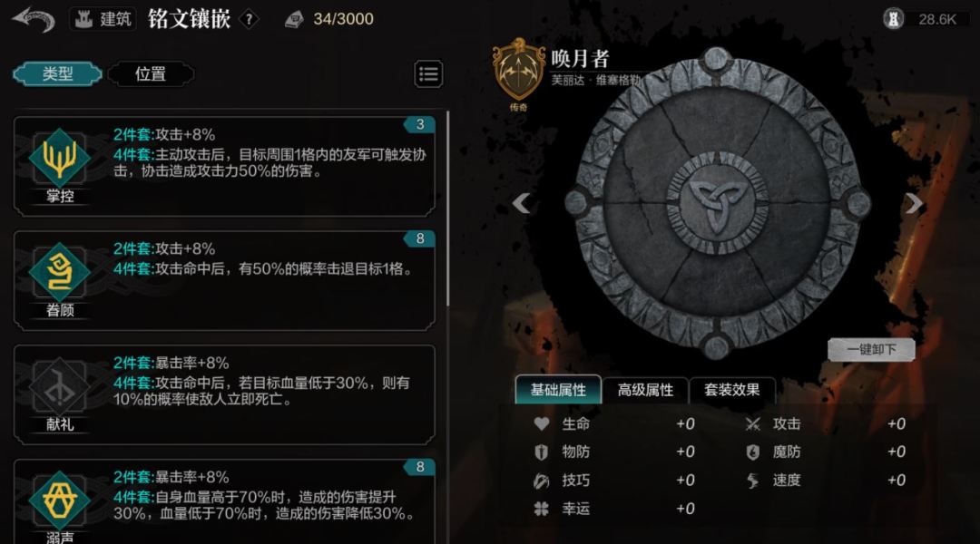Click the 一键卸下 unequip all button
Screen dimensions: 980x544
871,350
